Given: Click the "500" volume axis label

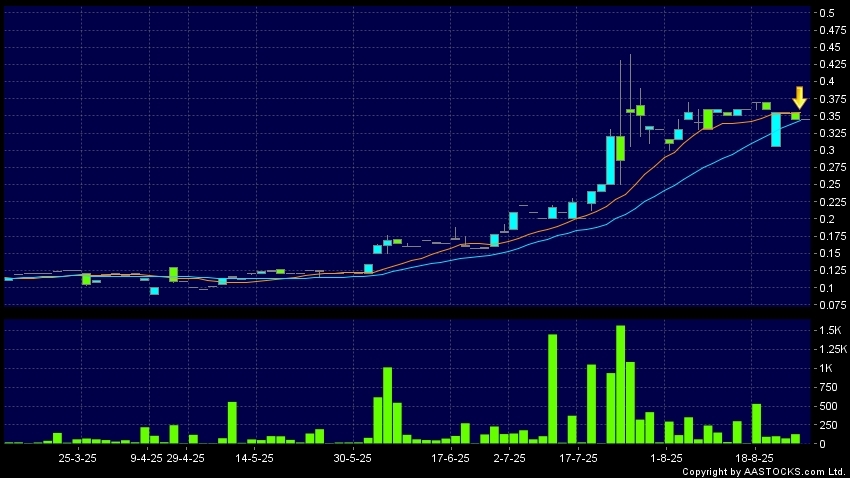Looking at the screenshot, I should coord(828,406).
